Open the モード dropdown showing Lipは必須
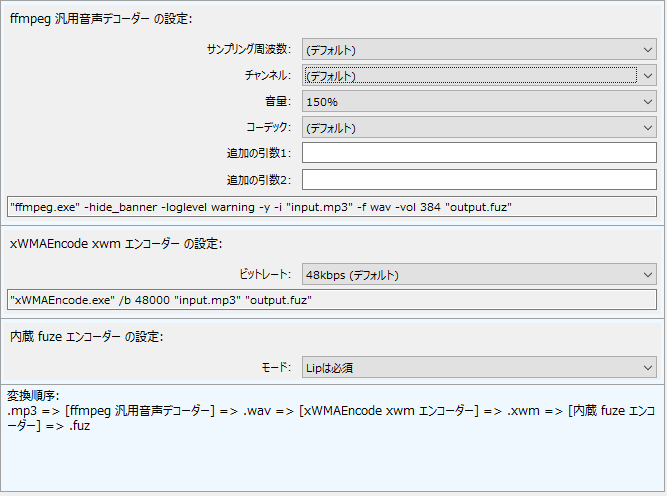This screenshot has width=667, height=496. click(x=479, y=368)
